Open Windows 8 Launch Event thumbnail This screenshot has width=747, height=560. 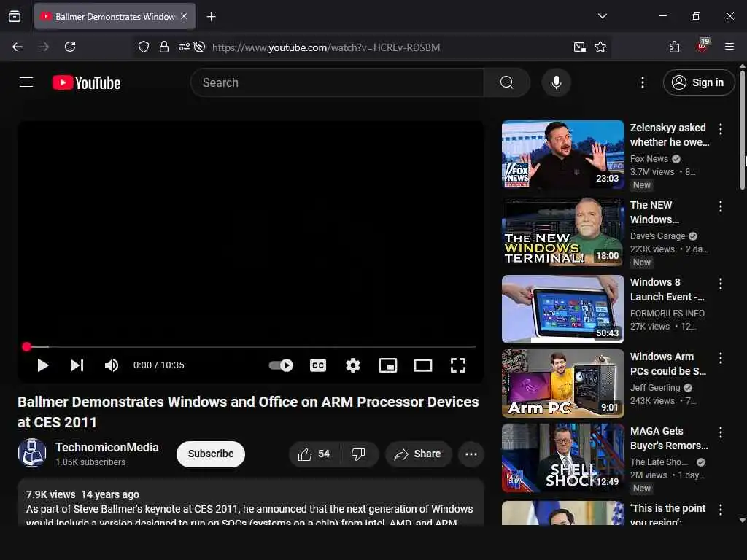click(563, 309)
